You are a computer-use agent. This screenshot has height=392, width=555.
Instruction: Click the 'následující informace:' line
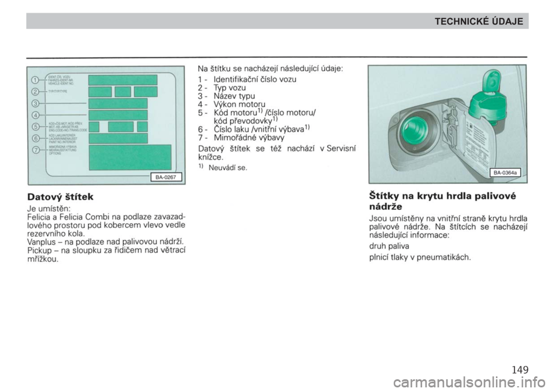(x=409, y=235)
